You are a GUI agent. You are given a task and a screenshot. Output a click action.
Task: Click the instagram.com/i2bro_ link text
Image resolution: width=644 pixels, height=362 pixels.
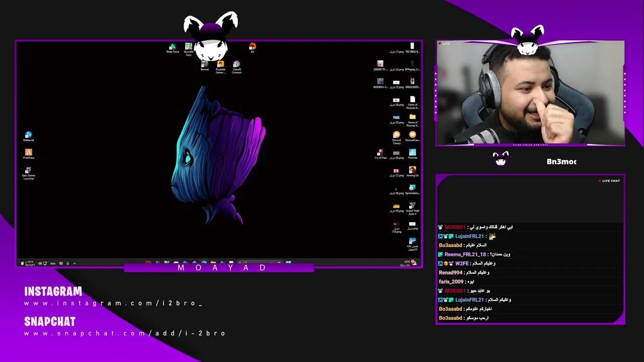coord(113,303)
